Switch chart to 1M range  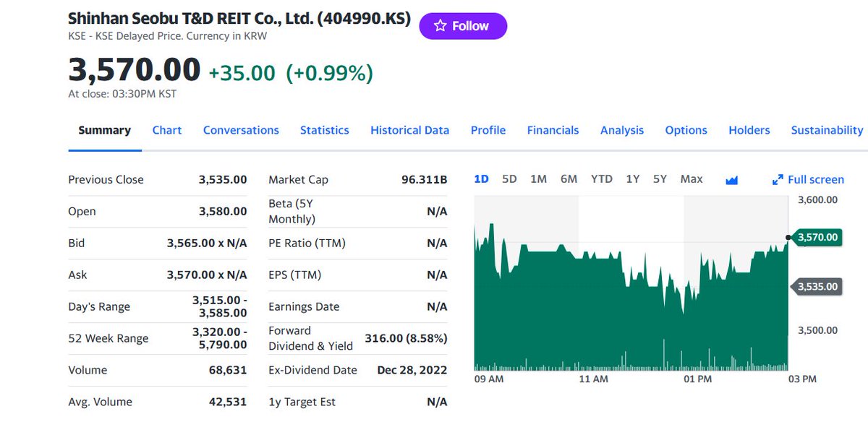538,179
